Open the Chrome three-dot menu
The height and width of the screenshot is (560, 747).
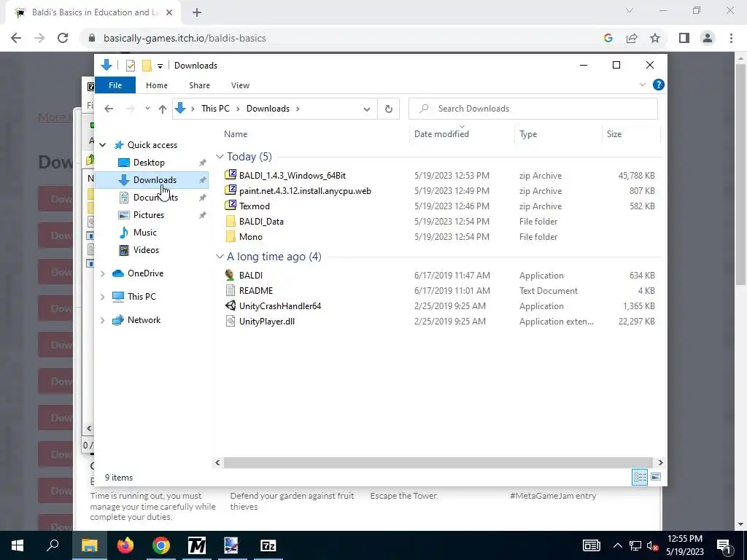tap(731, 38)
